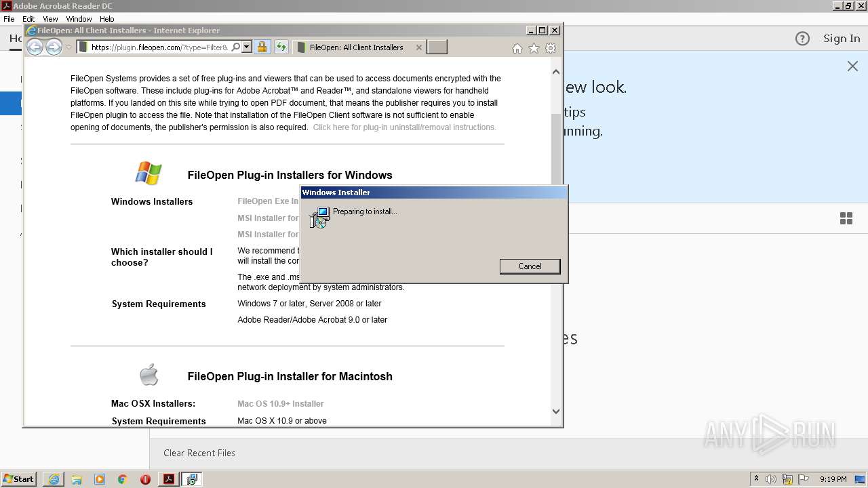The height and width of the screenshot is (488, 868).
Task: Click the FileOpen Plug-in Installer for Macintosh heading
Action: coord(290,376)
